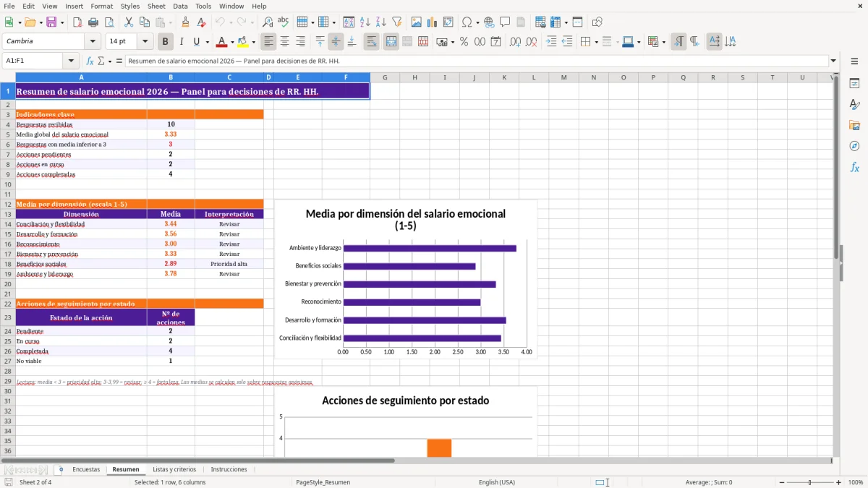Image resolution: width=868 pixels, height=488 pixels.
Task: Toggle Center Horizontally alignment
Action: (x=284, y=42)
